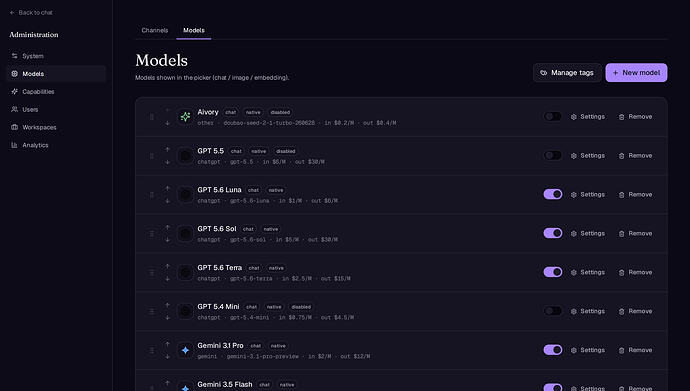Move GPT 5.6 Terra down with the arrow
This screenshot has width=690, height=391.
tap(167, 278)
